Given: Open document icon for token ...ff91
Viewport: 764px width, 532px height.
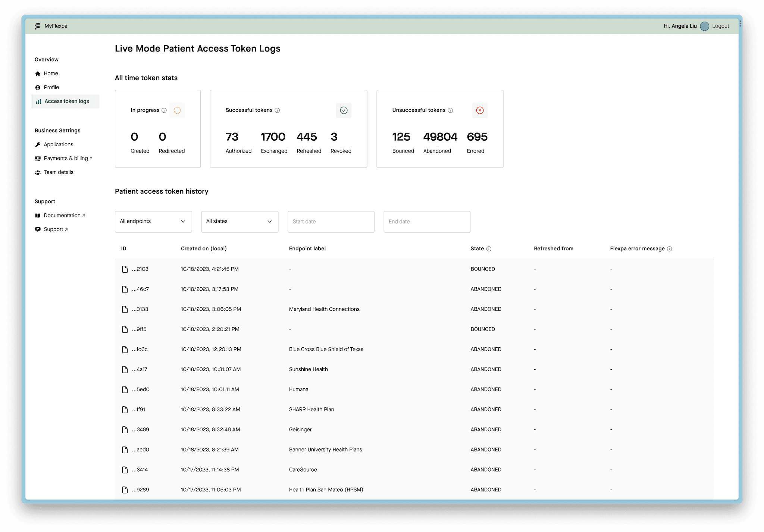Looking at the screenshot, I should [125, 410].
